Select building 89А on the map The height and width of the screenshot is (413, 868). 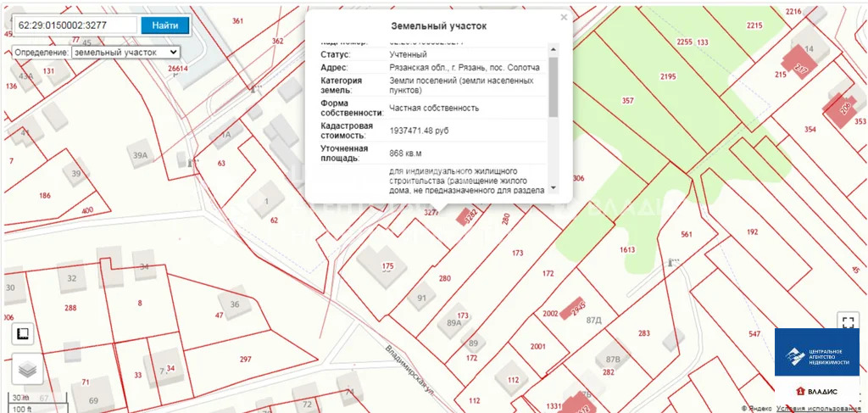coord(454,322)
